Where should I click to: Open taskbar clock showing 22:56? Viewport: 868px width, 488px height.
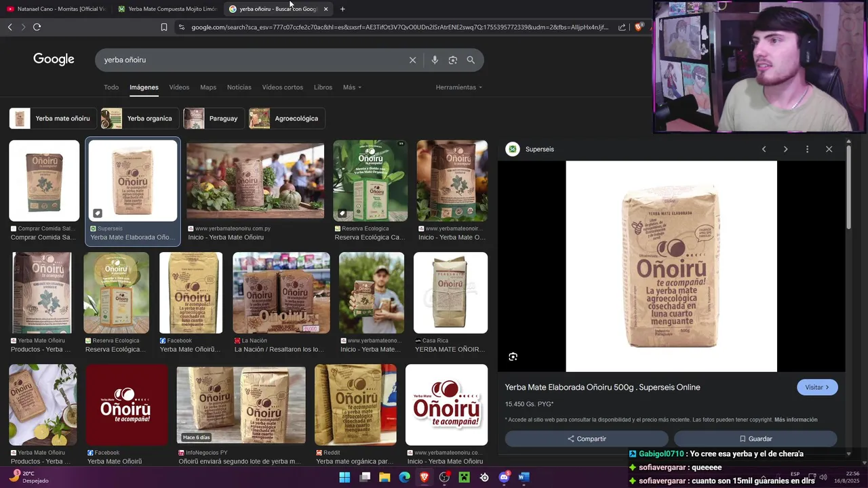[x=847, y=476]
